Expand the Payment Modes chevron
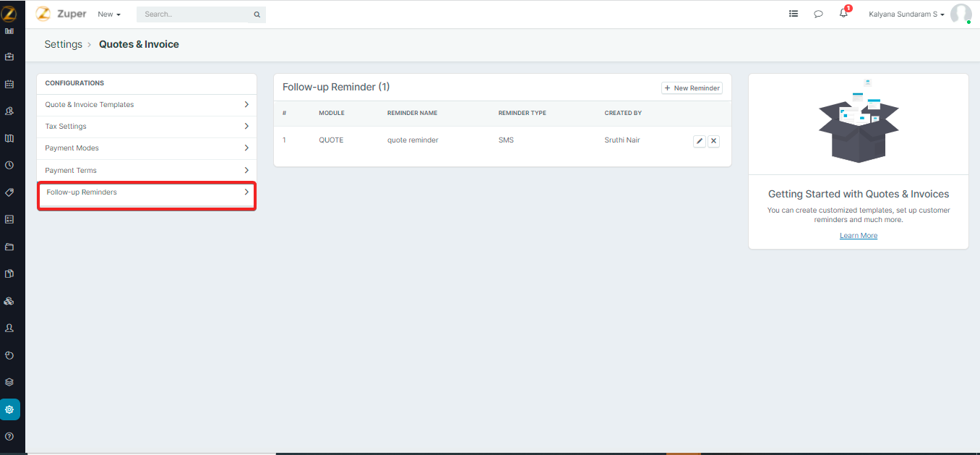 tap(246, 148)
